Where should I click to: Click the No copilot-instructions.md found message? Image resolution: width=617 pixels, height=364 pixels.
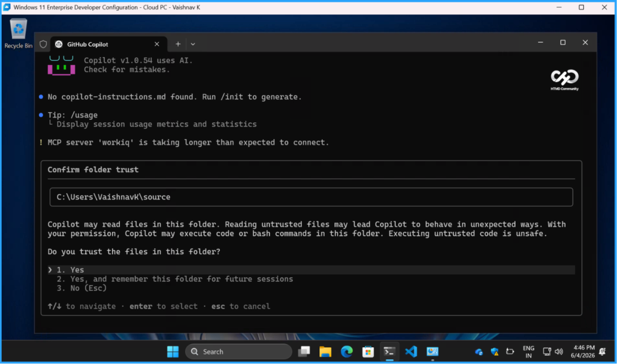click(175, 97)
